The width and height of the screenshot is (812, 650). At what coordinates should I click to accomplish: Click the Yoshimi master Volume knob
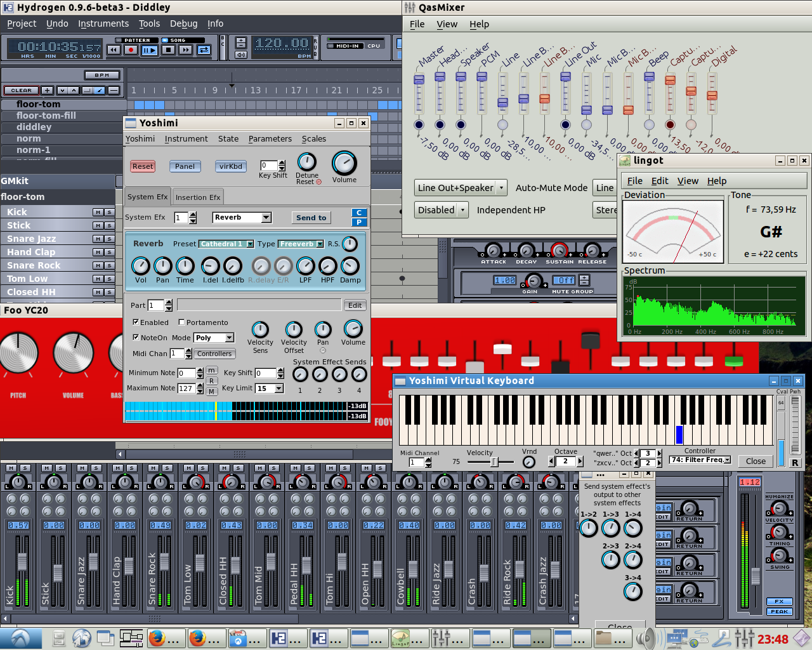344,163
